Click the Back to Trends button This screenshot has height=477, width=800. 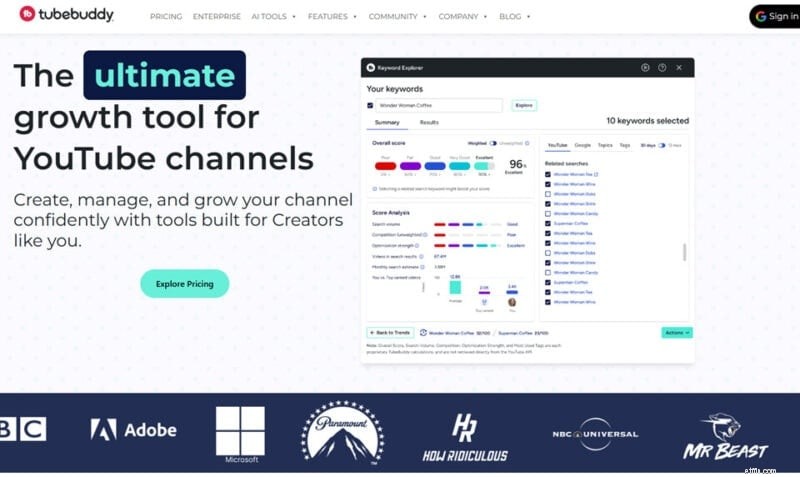pos(390,333)
